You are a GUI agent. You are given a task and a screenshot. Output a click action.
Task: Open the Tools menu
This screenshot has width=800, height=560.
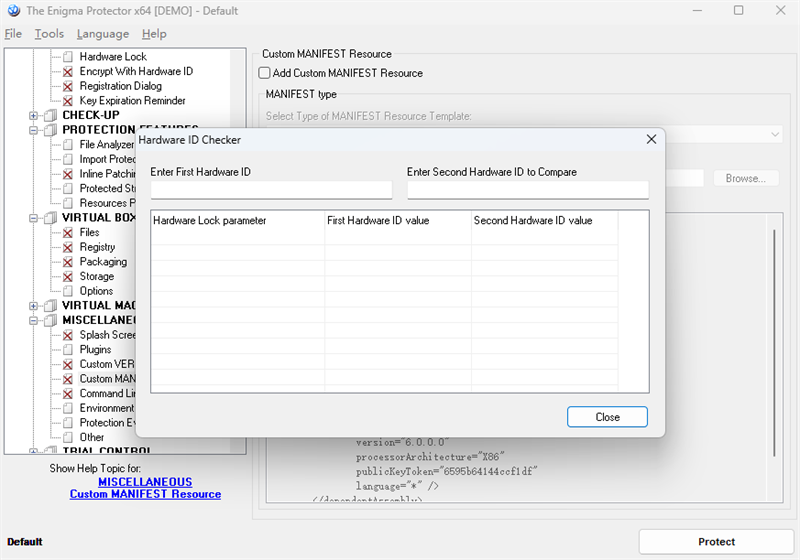[x=49, y=34]
